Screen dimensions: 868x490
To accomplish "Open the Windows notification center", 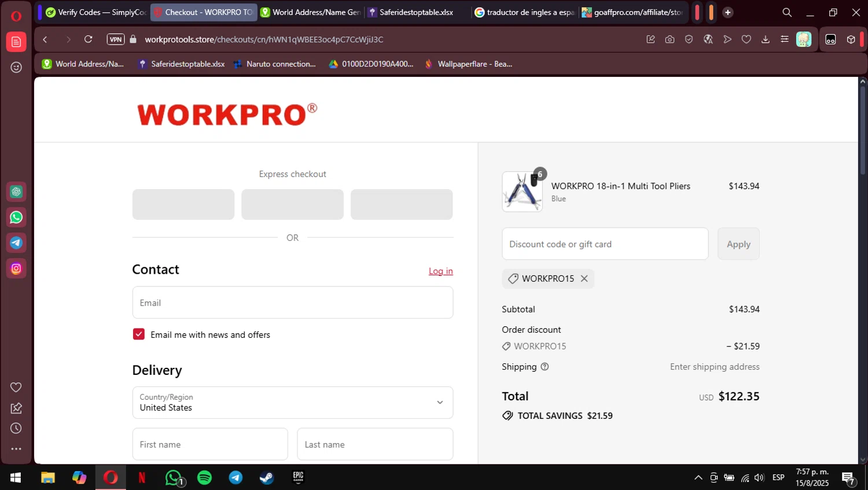I will click(x=849, y=478).
